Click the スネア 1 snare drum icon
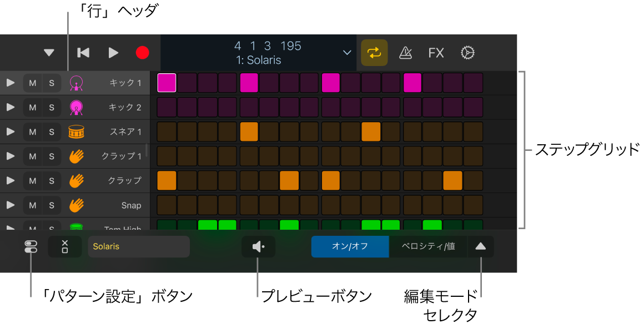 (x=76, y=131)
